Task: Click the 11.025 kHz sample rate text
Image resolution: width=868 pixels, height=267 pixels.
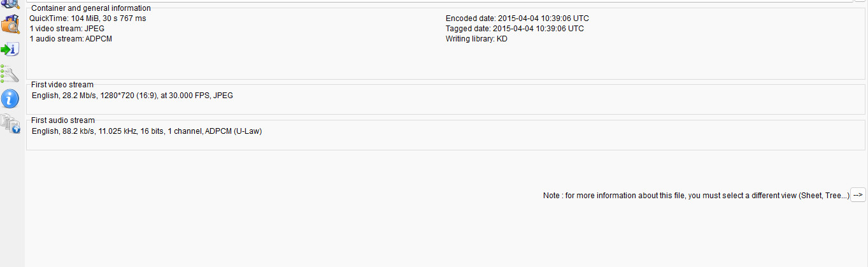Action: point(118,131)
